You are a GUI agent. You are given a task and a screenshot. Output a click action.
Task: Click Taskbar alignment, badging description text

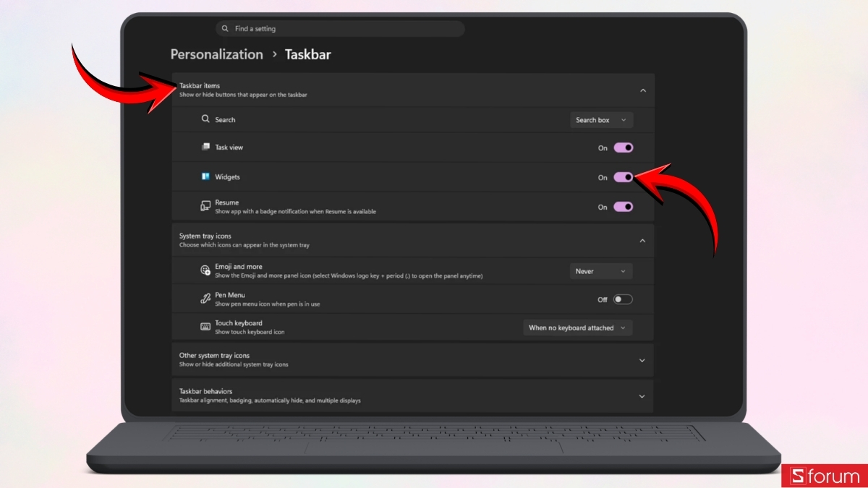coord(270,401)
